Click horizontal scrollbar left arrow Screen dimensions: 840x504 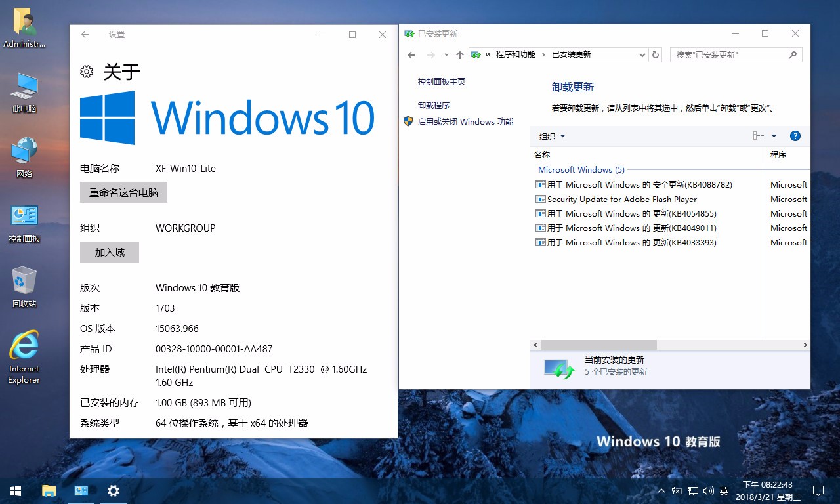coord(535,345)
